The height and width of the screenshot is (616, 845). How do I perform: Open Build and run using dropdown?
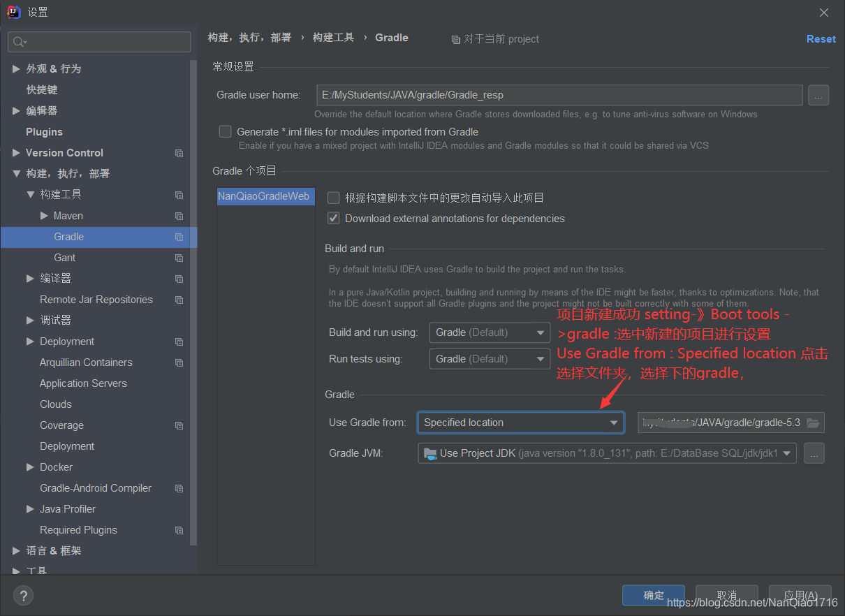pyautogui.click(x=490, y=332)
